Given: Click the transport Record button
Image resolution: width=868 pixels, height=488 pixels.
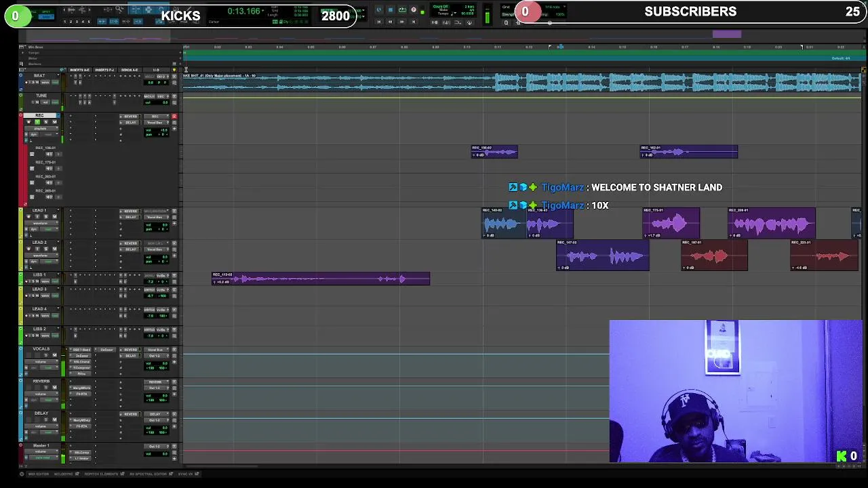Looking at the screenshot, I should click(x=414, y=9).
